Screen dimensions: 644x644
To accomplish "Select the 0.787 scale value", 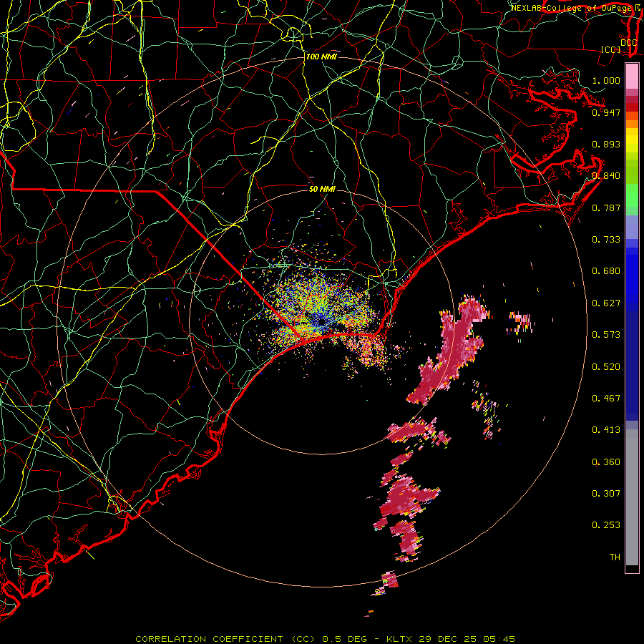I will coord(606,208).
